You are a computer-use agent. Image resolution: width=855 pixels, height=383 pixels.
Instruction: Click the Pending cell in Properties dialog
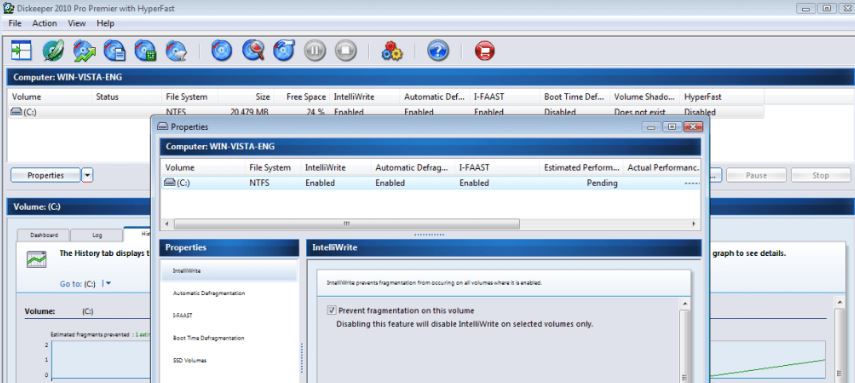[602, 183]
